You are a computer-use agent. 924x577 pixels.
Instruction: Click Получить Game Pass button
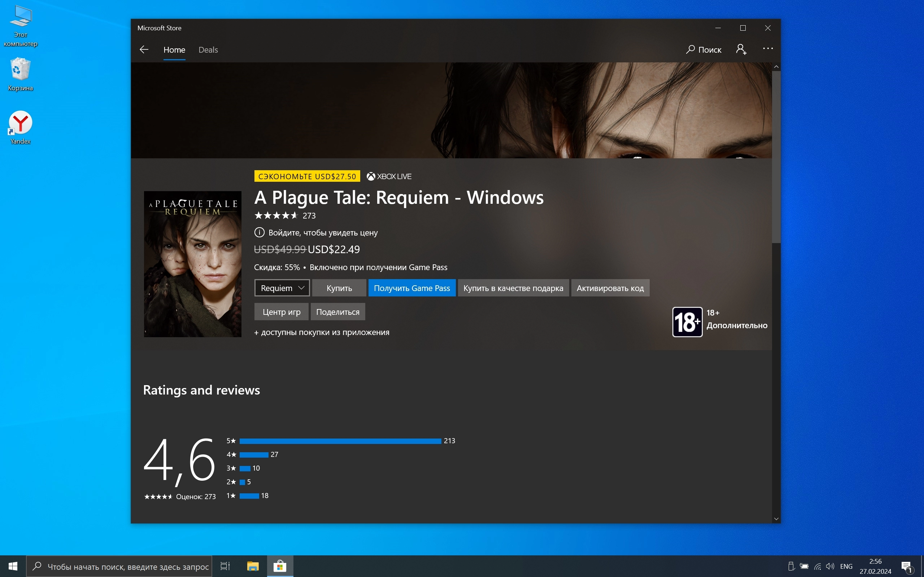click(411, 288)
